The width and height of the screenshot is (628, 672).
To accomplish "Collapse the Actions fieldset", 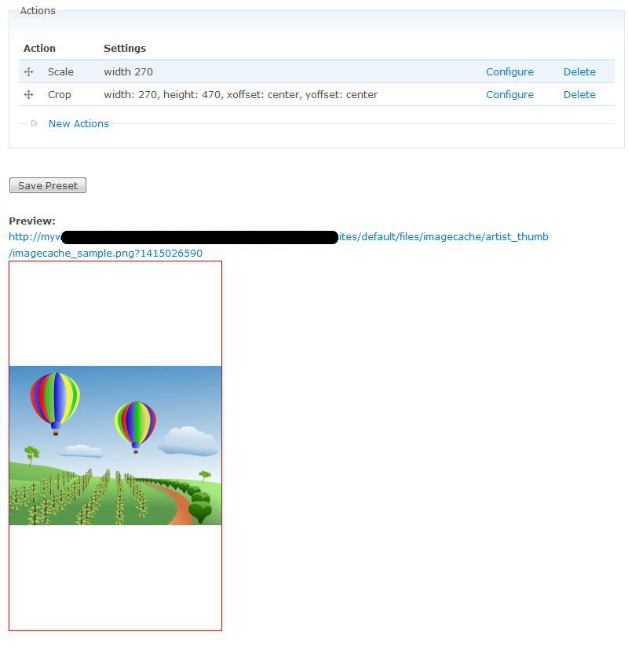I will tap(36, 10).
